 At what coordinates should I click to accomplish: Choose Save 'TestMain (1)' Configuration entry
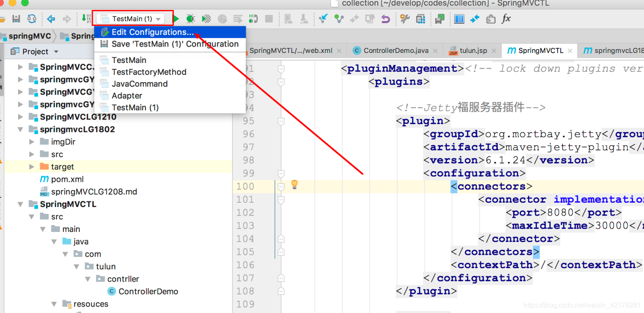click(170, 44)
